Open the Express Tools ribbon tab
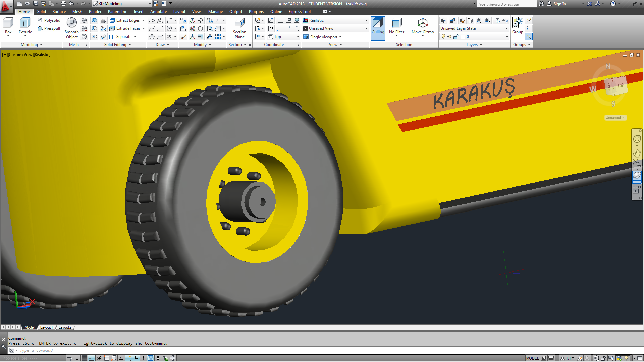 300,12
